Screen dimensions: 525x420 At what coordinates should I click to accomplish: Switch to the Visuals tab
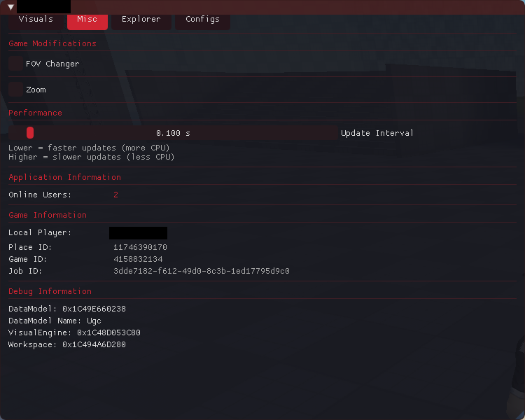pos(36,20)
